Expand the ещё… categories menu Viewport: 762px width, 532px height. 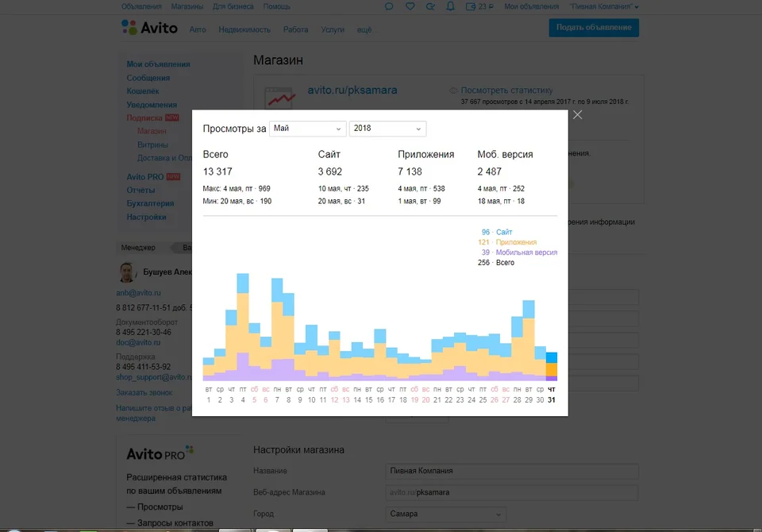(x=366, y=29)
